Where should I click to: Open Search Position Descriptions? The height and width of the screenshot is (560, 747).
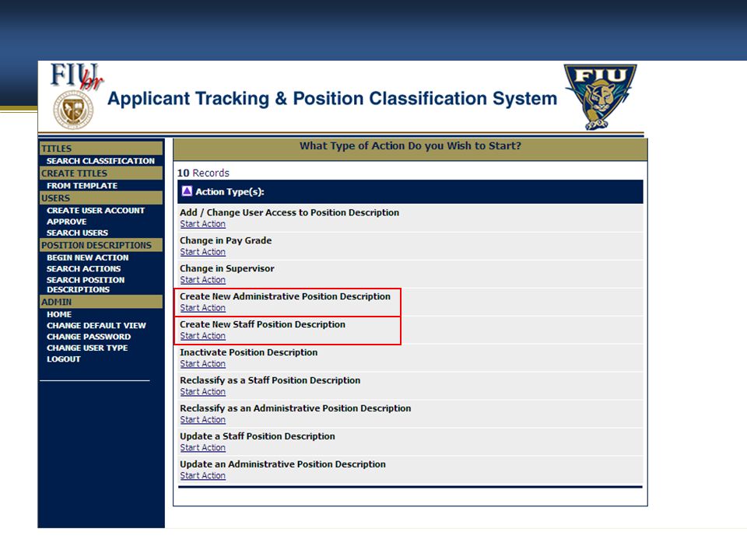coord(86,285)
